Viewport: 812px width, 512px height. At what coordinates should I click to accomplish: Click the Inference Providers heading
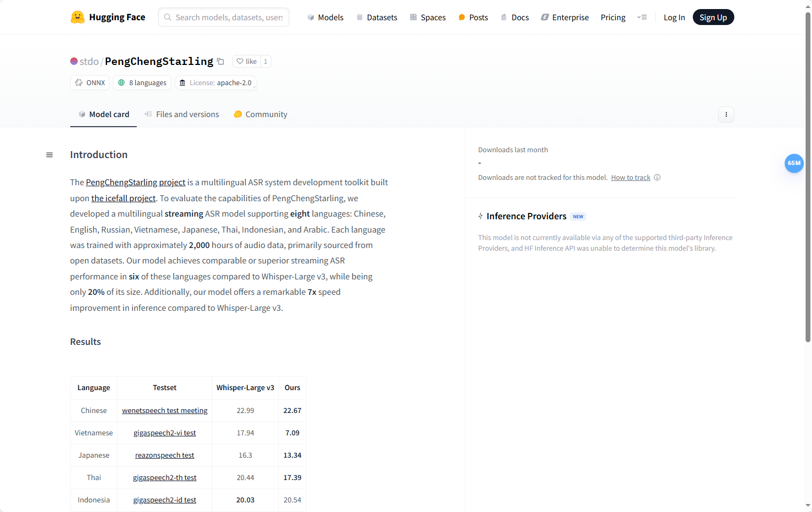pos(527,216)
